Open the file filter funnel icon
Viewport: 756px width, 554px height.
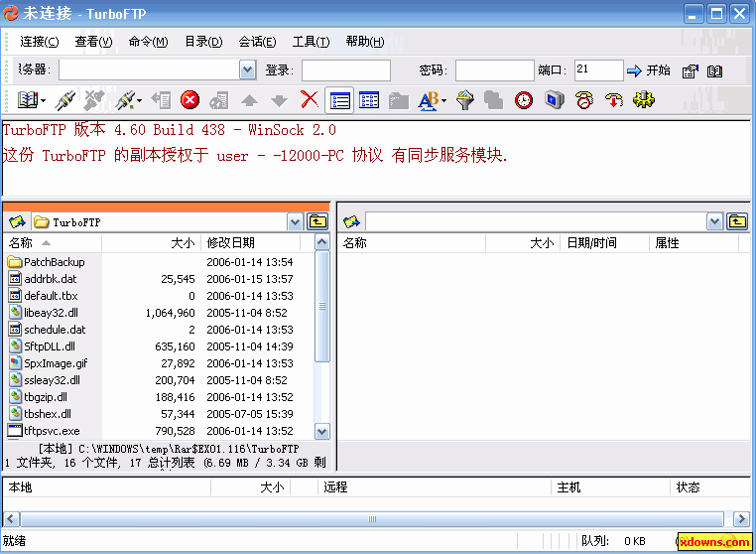click(465, 100)
